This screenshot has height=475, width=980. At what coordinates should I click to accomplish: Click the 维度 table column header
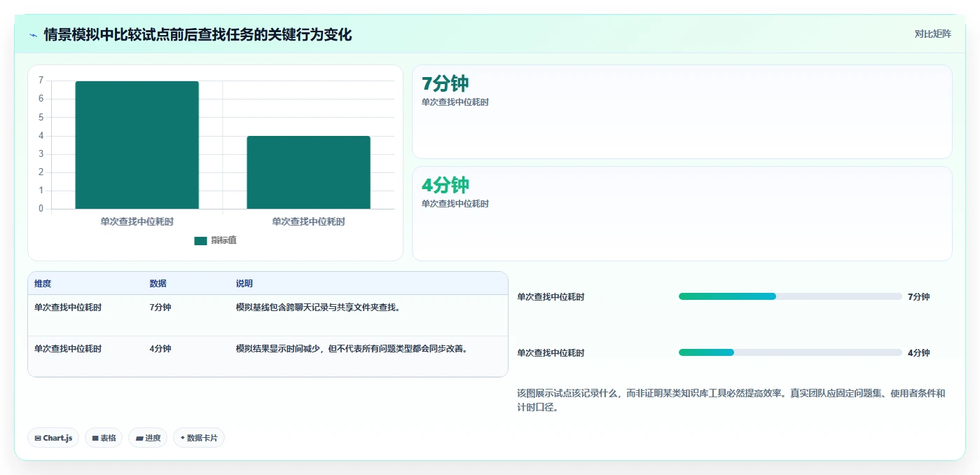pyautogui.click(x=43, y=284)
